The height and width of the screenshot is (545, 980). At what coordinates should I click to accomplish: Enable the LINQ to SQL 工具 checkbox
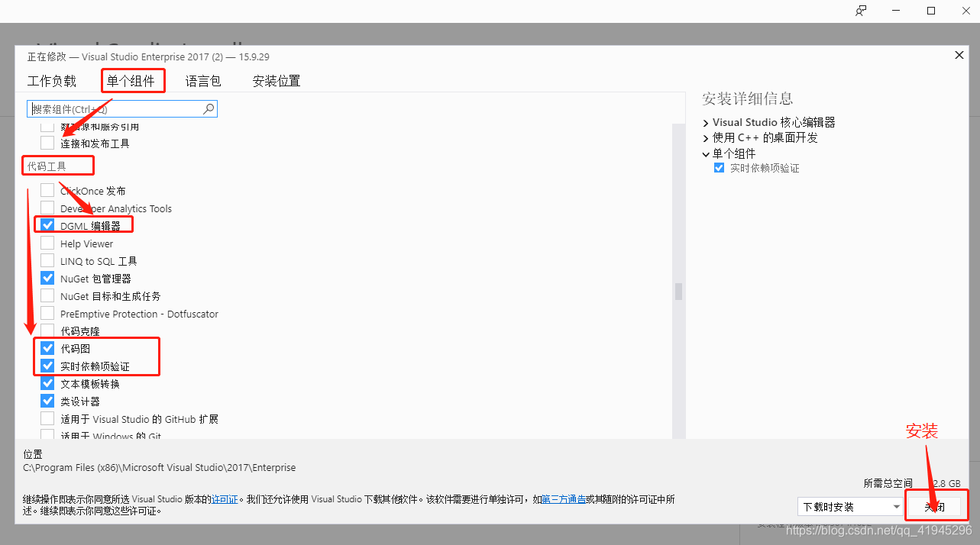(x=47, y=260)
